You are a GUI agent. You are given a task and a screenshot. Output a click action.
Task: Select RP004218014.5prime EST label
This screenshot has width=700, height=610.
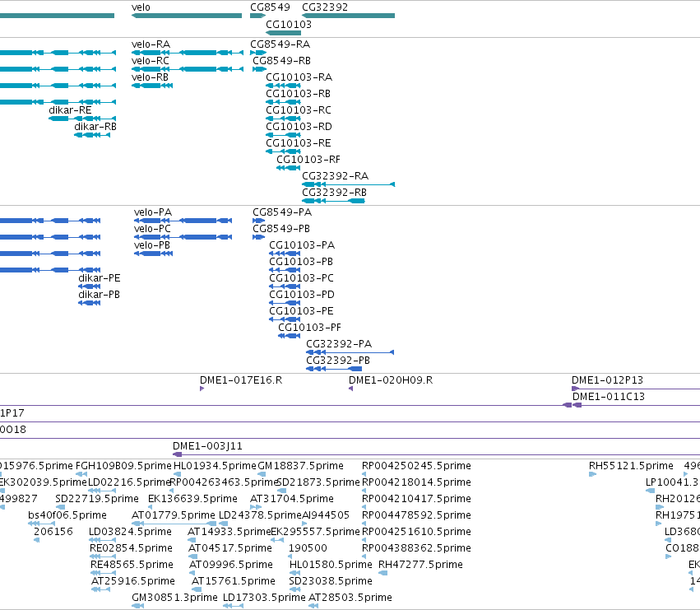pyautogui.click(x=416, y=482)
